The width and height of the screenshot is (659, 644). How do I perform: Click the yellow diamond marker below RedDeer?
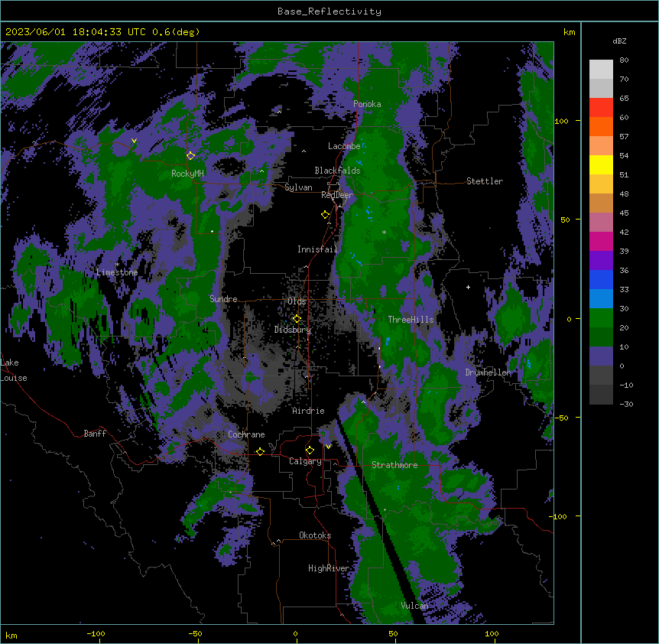pos(325,215)
